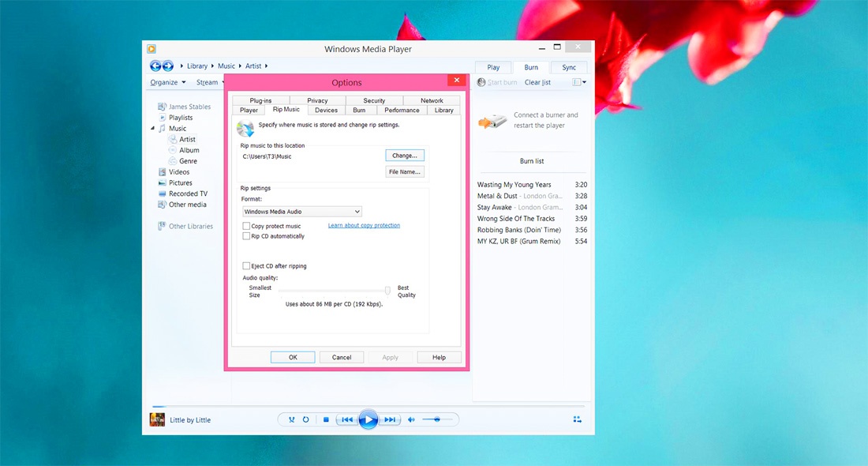This screenshot has height=466, width=868.
Task: Enable Copy protect music
Action: tap(247, 226)
